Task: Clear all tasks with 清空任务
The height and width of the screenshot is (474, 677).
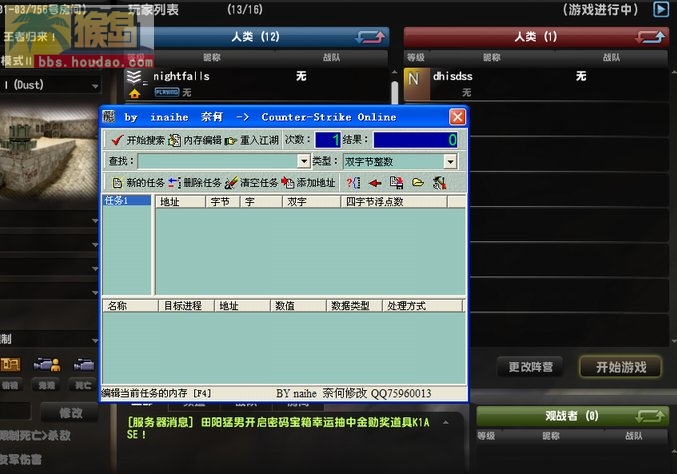Action: pyautogui.click(x=251, y=183)
